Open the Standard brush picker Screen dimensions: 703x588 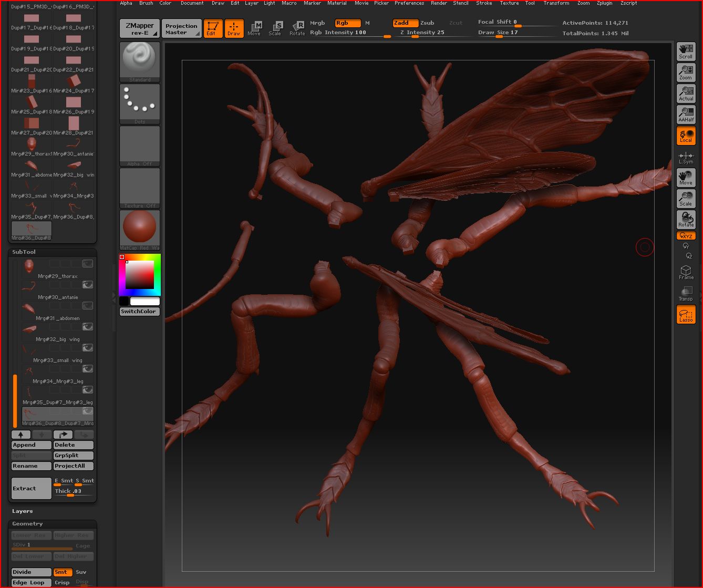coord(140,61)
